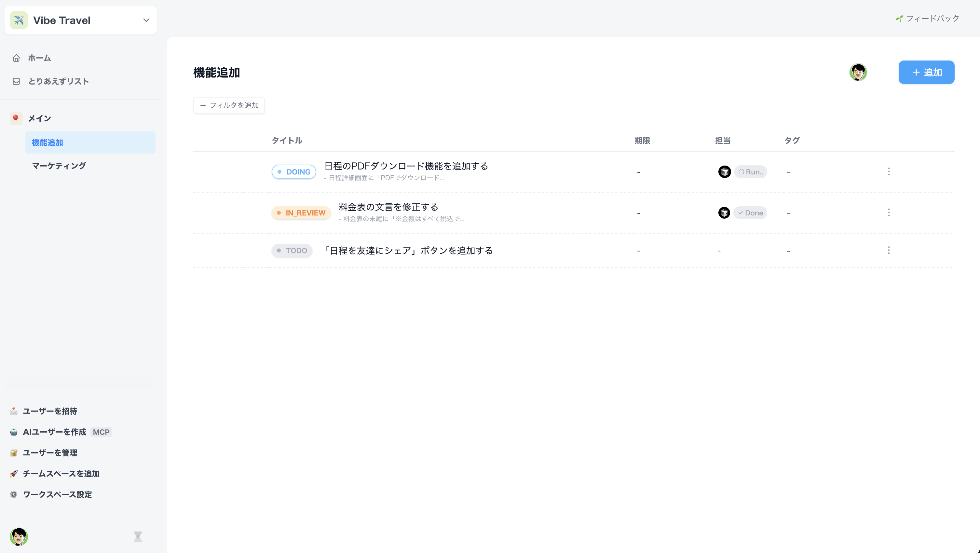This screenshot has height=553, width=980.
Task: Open the フィードバック link
Action: click(x=928, y=19)
